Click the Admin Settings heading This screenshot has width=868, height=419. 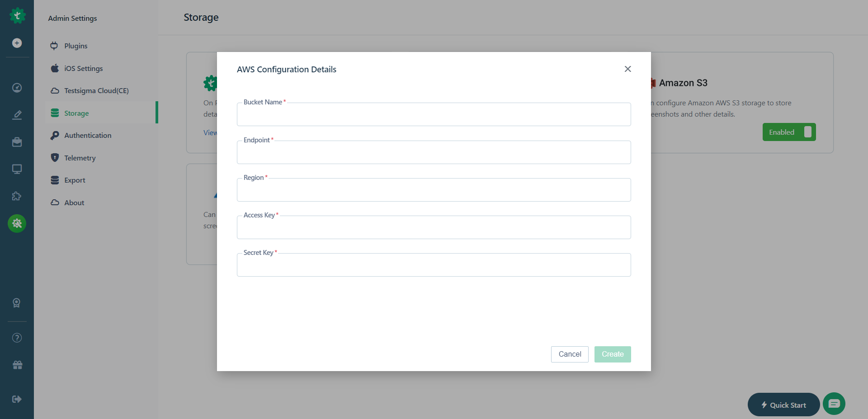tap(72, 18)
